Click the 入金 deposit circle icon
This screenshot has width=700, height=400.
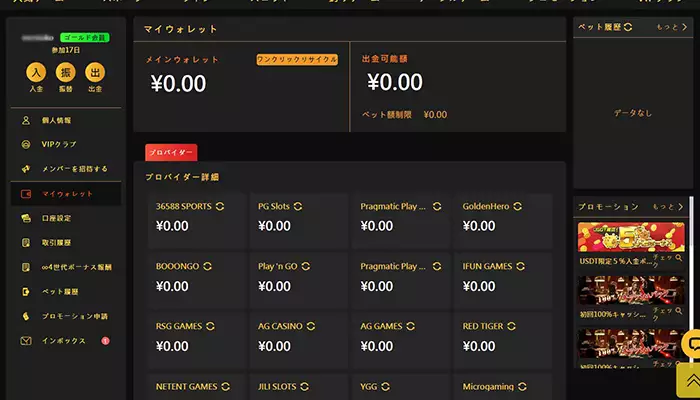36,72
